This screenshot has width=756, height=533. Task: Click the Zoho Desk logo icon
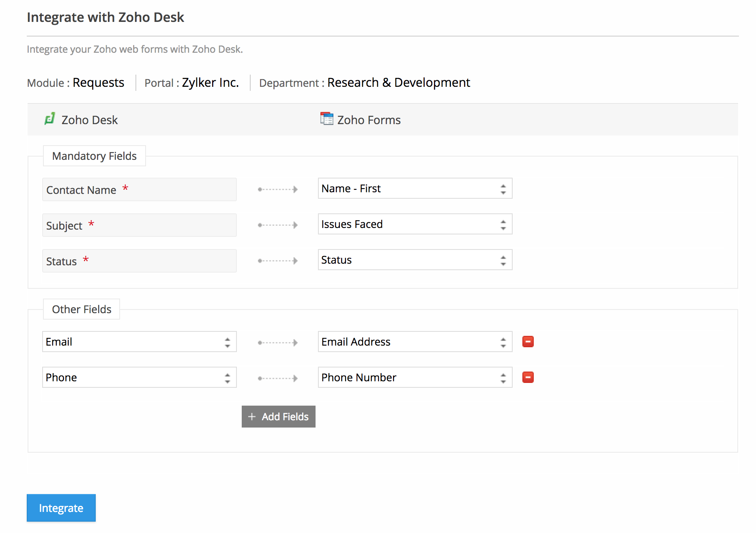[49, 119]
